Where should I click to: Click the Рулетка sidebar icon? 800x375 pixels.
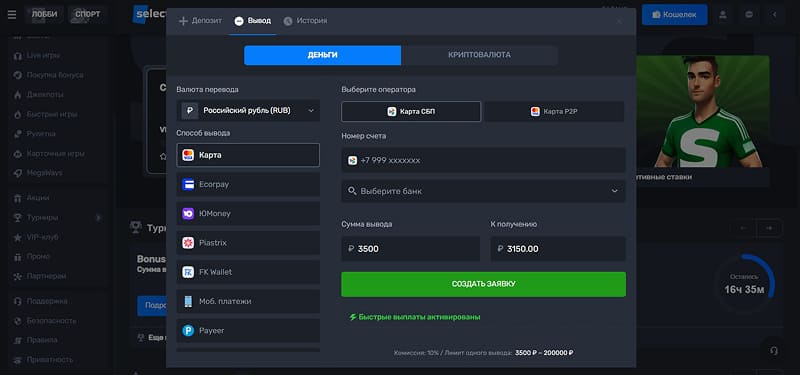point(17,134)
